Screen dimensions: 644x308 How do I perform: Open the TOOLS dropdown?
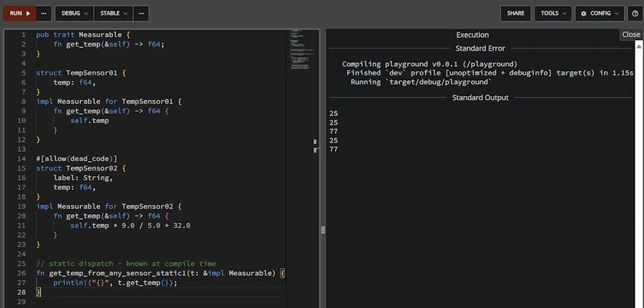click(x=553, y=13)
